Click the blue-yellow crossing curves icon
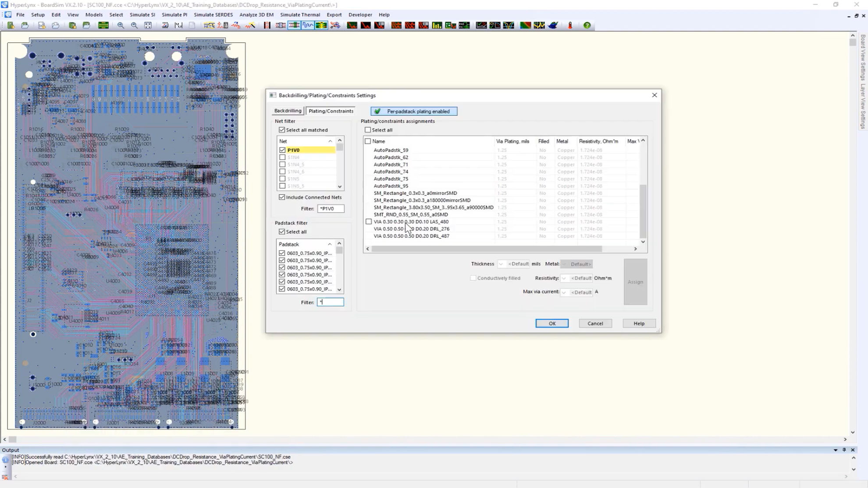This screenshot has width=868, height=488. coord(509,25)
